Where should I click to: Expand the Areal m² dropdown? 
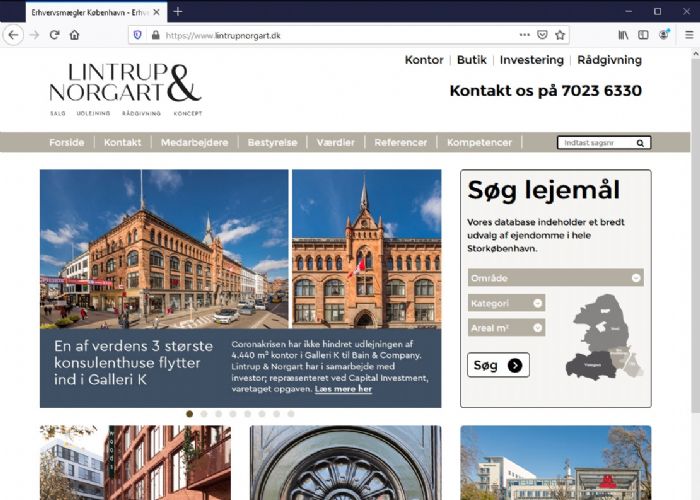tap(506, 328)
